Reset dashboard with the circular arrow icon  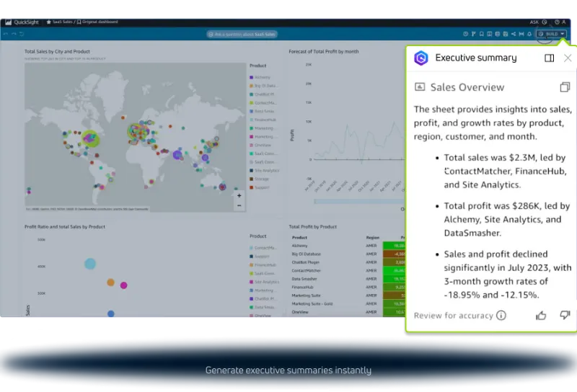[22, 34]
